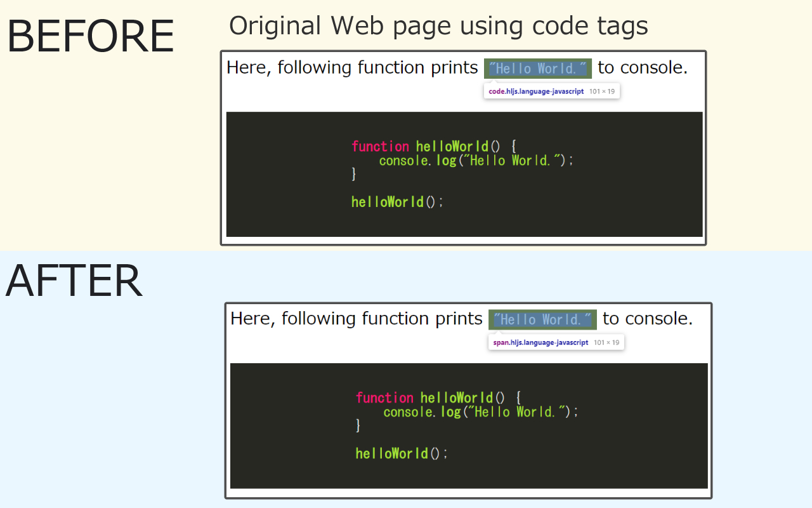The width and height of the screenshot is (812, 508).
Task: Click the large "AFTER" heading
Action: [x=74, y=281]
